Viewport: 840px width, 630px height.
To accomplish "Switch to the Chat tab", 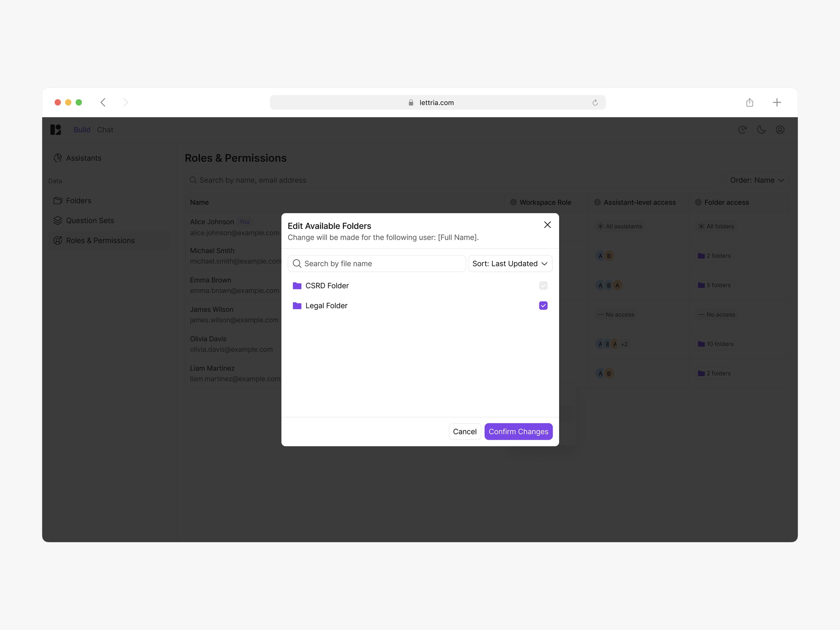I will tap(105, 130).
